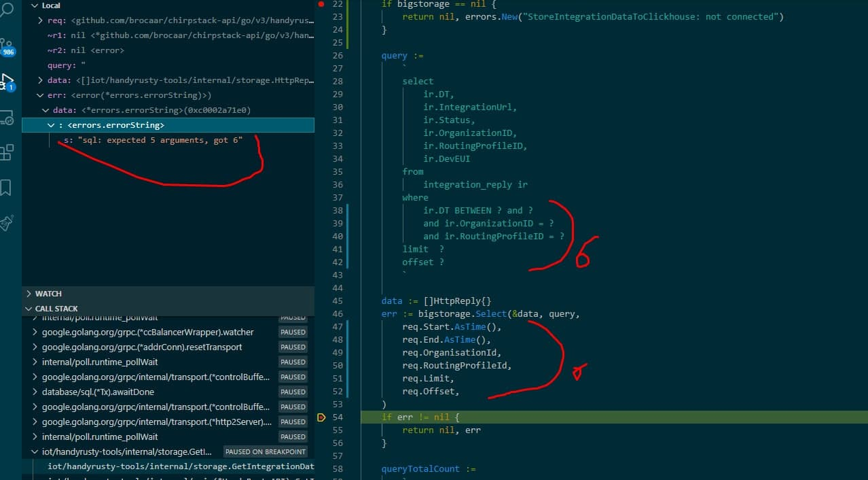Open the Bookmarks icon in activity bar
The height and width of the screenshot is (480, 868).
6,187
